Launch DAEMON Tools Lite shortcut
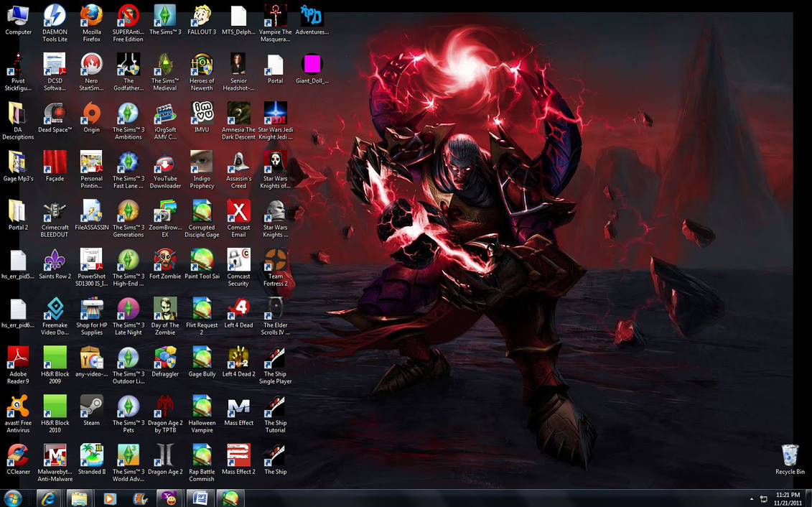 55,23
